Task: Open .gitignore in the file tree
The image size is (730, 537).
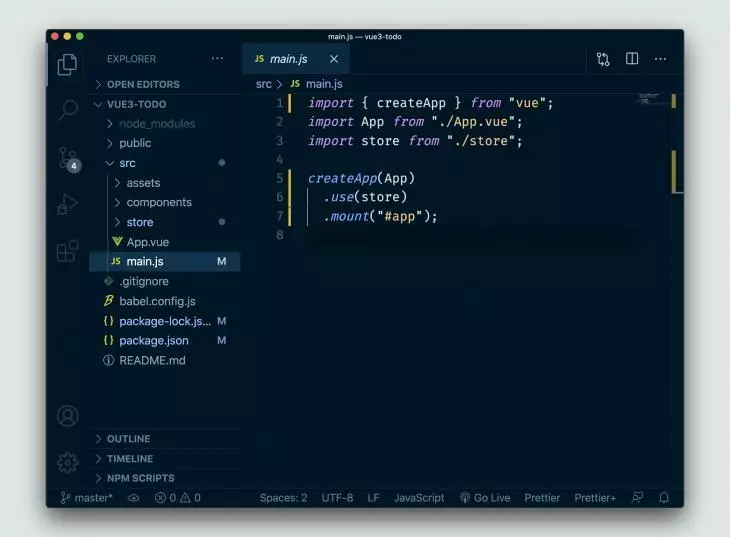Action: 165,281
